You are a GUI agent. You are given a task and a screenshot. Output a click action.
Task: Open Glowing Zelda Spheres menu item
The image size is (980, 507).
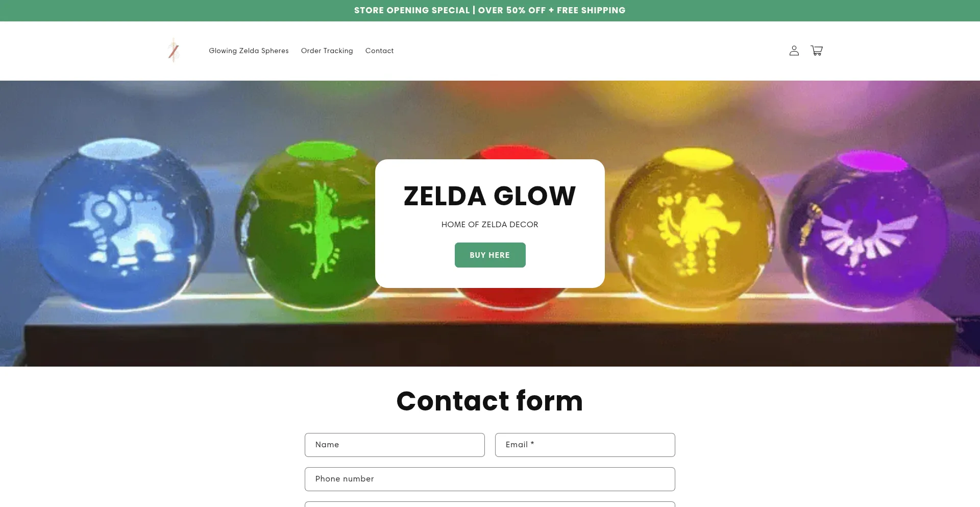click(x=249, y=51)
